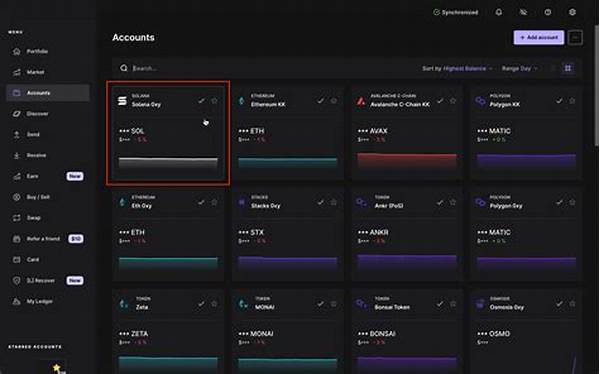Click the checkmark on Ethereum KK card
600x374 pixels.
321,101
